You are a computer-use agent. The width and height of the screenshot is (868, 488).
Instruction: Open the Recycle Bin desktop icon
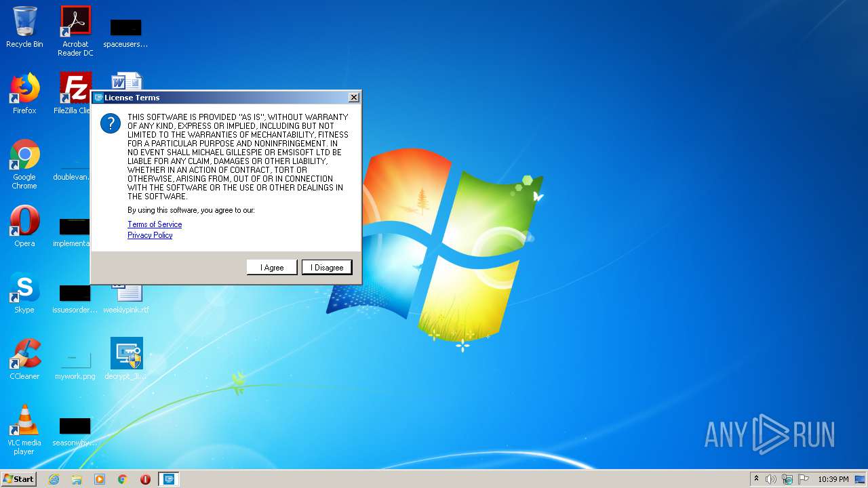click(x=24, y=27)
